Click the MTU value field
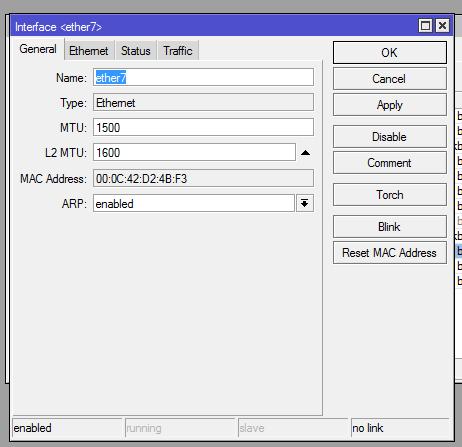The width and height of the screenshot is (462, 447). coord(203,127)
